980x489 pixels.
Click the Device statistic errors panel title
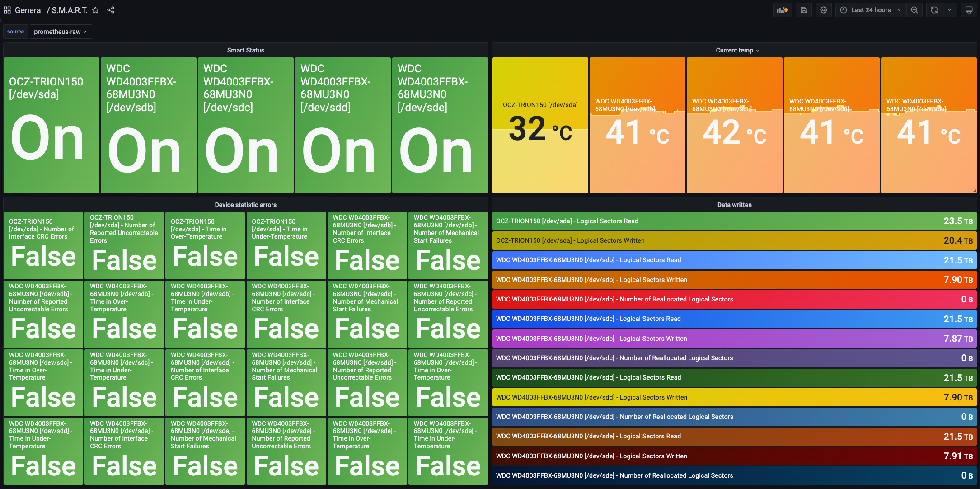tap(245, 205)
